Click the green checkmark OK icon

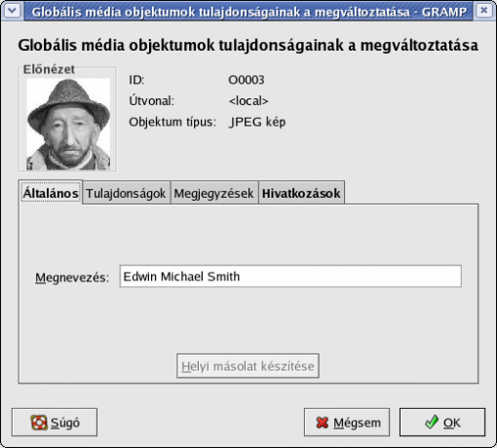tap(432, 422)
